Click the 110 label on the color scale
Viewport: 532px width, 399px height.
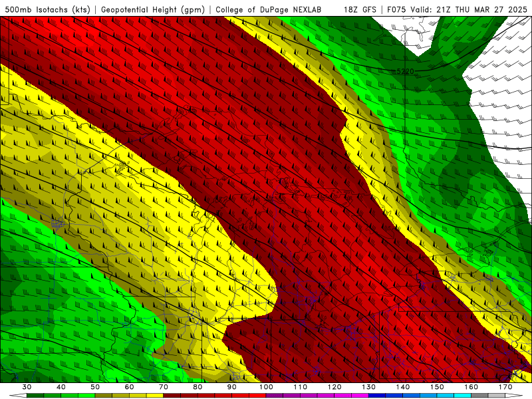(x=301, y=387)
